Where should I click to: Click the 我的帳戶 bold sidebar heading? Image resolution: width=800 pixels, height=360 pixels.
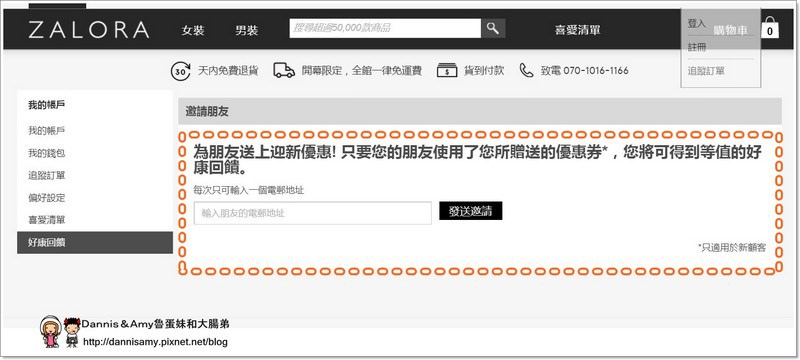coord(46,105)
